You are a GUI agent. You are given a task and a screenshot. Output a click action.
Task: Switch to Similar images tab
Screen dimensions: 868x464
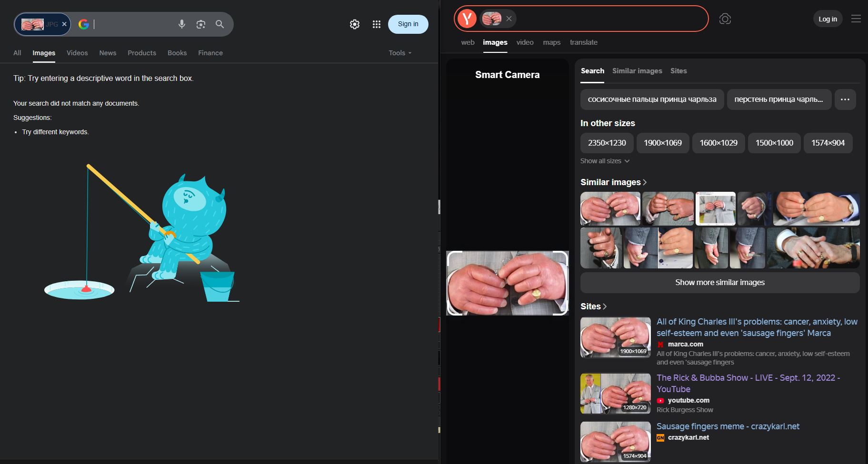[637, 71]
